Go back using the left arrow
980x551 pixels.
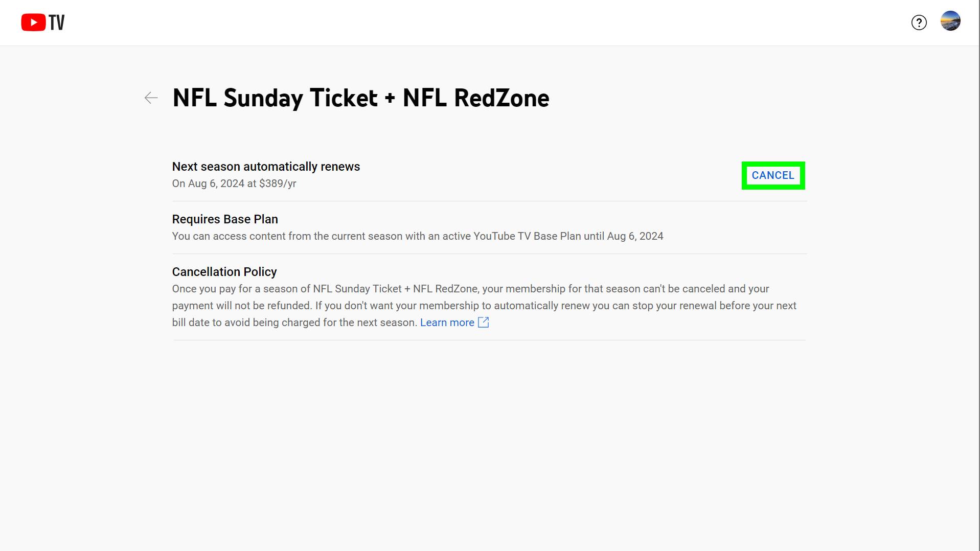point(151,98)
